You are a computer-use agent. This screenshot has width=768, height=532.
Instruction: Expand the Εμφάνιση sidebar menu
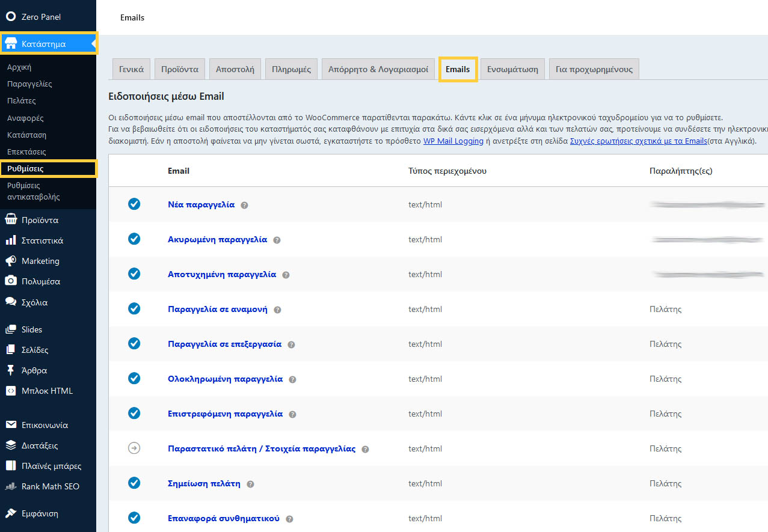(x=40, y=514)
